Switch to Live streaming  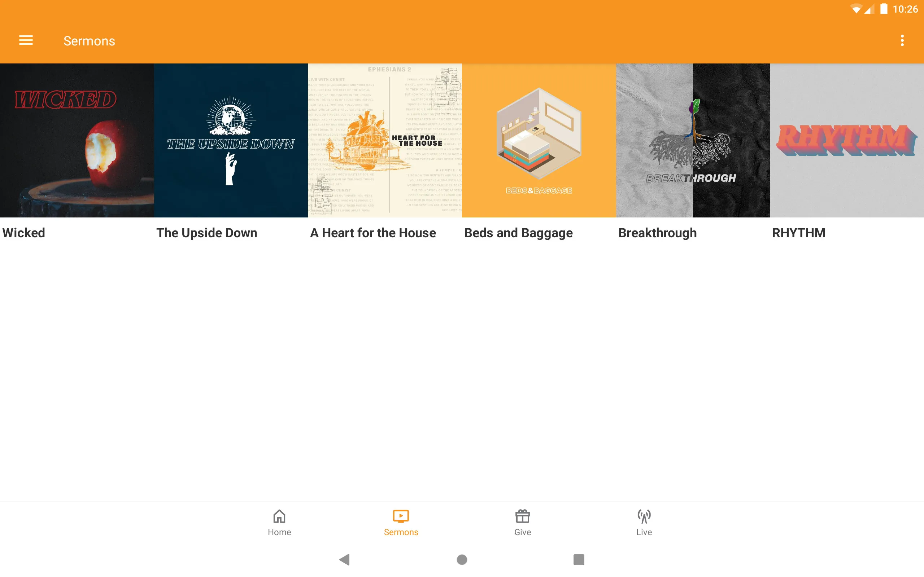pos(643,523)
